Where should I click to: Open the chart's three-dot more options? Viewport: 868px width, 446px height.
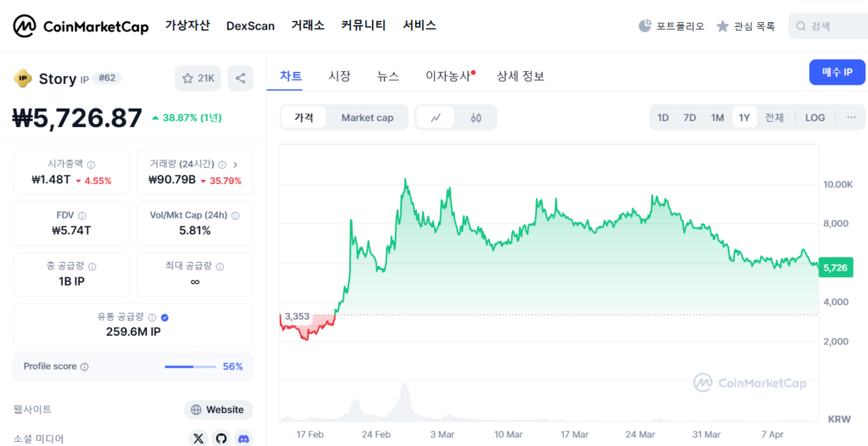pos(851,118)
